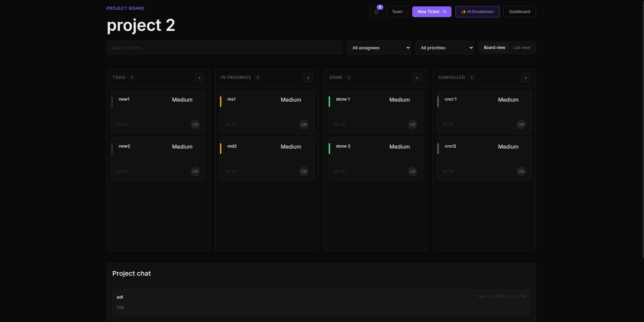Click the Medium priority label on cncl2

pyautogui.click(x=508, y=147)
